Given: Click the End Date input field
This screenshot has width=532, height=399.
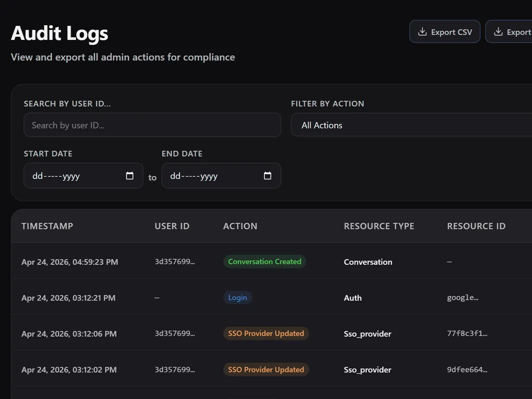Looking at the screenshot, I should pyautogui.click(x=221, y=176).
